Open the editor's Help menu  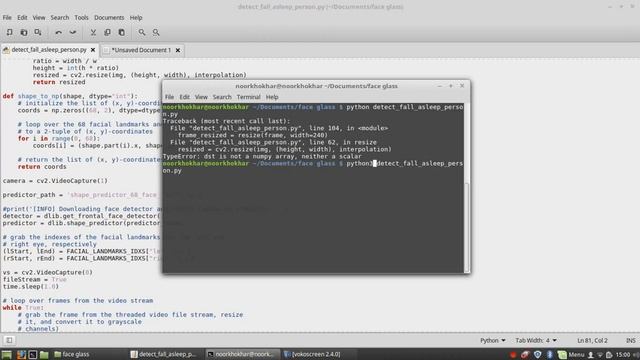(136, 18)
